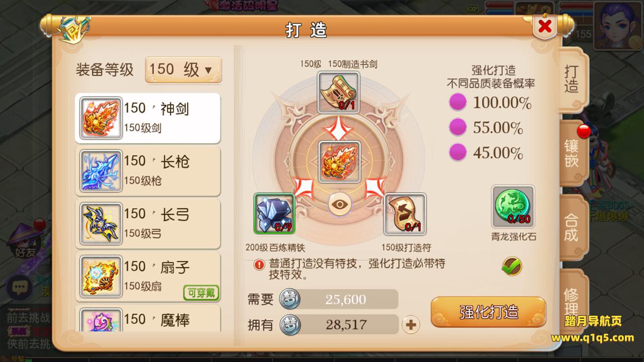Select the 青龙强化石 green stone icon
The width and height of the screenshot is (644, 362).
point(513,207)
